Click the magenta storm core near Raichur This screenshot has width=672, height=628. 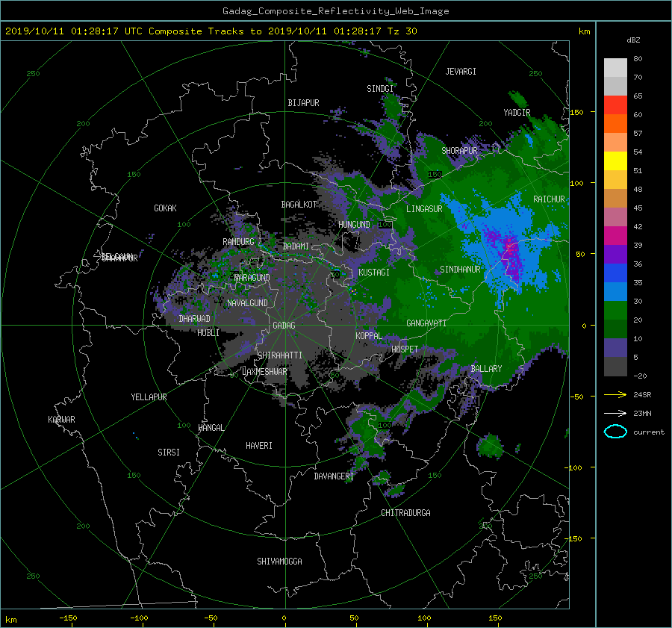click(510, 247)
